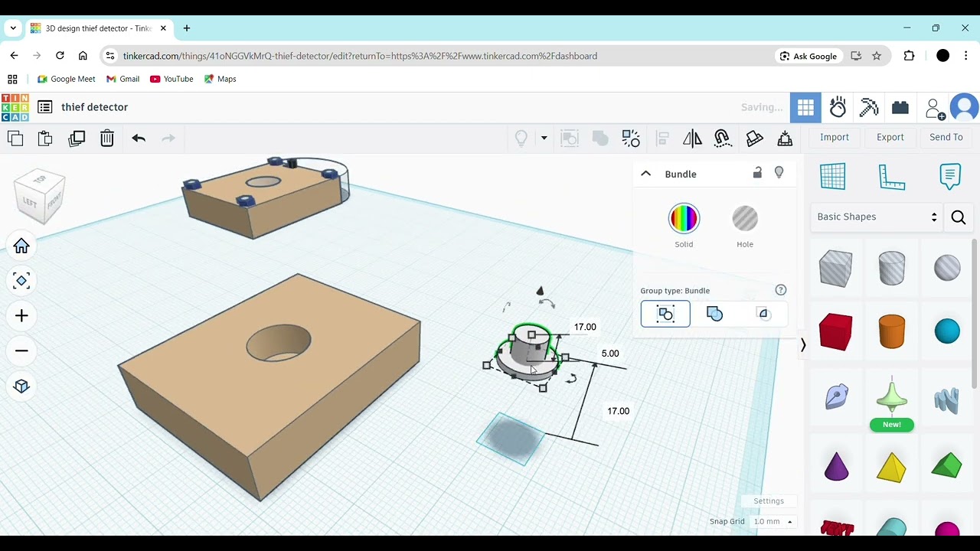Pick the striped Cylinder hole shape
The height and width of the screenshot is (551, 980).
pyautogui.click(x=892, y=268)
